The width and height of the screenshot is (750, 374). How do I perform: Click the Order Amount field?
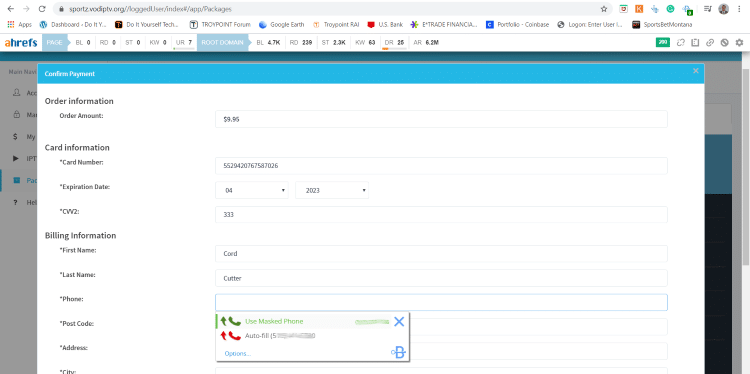[441, 119]
